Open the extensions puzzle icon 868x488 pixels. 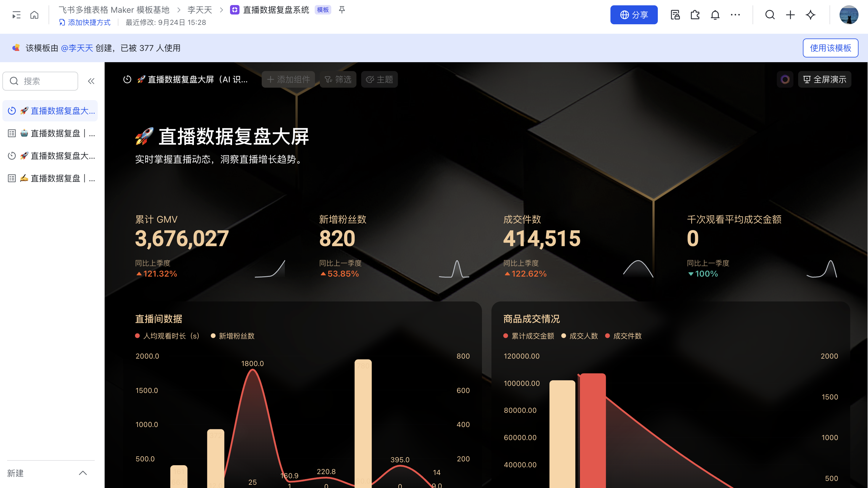tap(695, 15)
